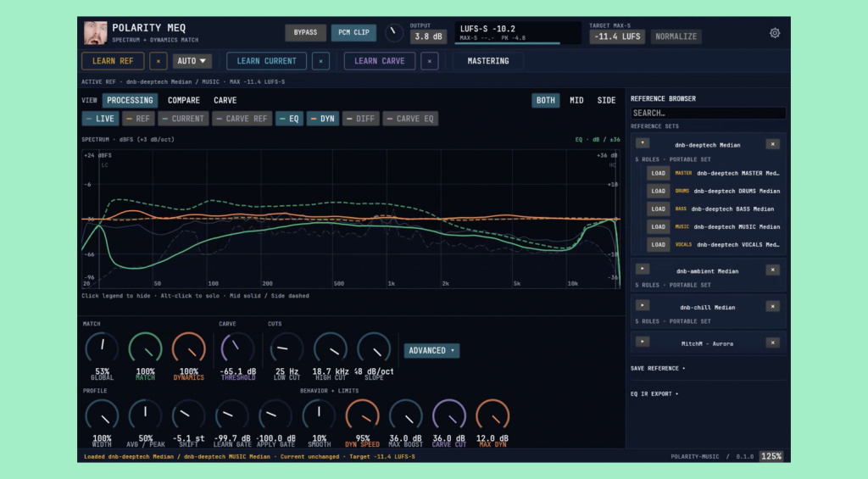Clear the learned current (x beside LEARN CURRENT)
868x479 pixels.
tap(320, 61)
